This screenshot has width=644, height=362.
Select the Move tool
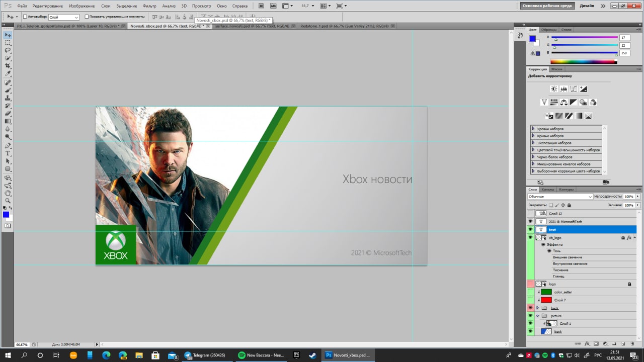point(8,35)
